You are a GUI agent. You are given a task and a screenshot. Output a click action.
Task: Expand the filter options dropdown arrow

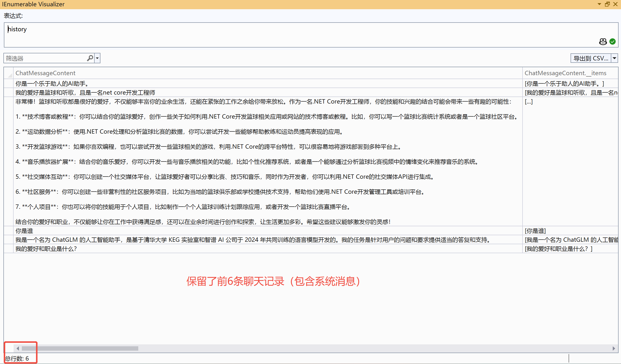(x=97, y=58)
